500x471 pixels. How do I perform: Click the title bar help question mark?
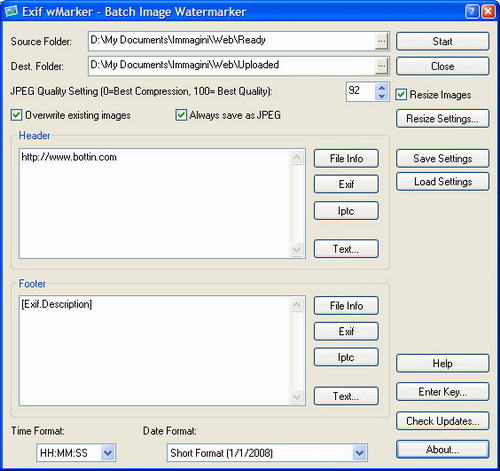(472, 12)
